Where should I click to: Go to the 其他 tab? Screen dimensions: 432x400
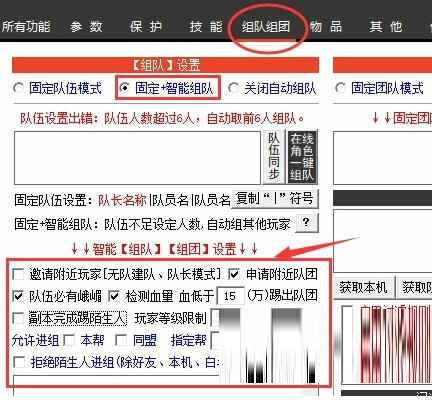[x=386, y=27]
